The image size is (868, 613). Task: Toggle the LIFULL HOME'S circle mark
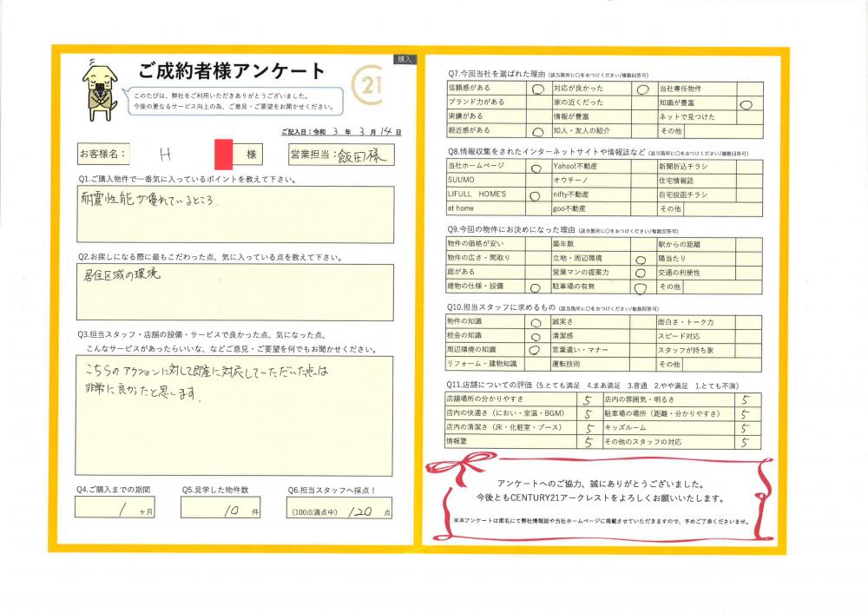click(x=535, y=195)
